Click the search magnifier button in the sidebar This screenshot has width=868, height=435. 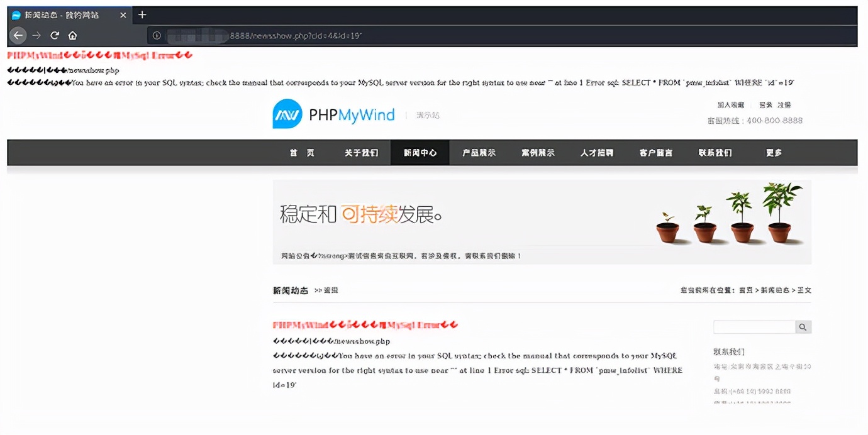pos(803,327)
